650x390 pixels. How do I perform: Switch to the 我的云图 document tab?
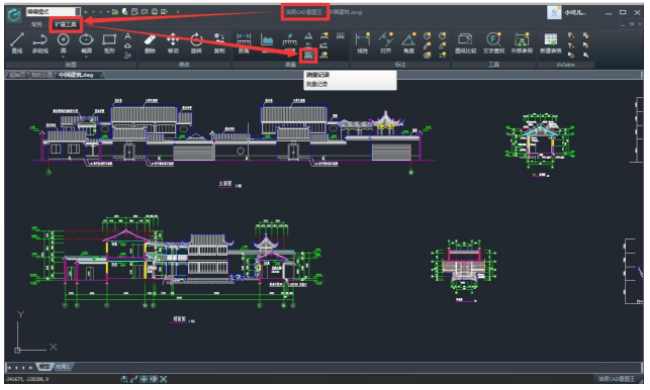point(41,75)
